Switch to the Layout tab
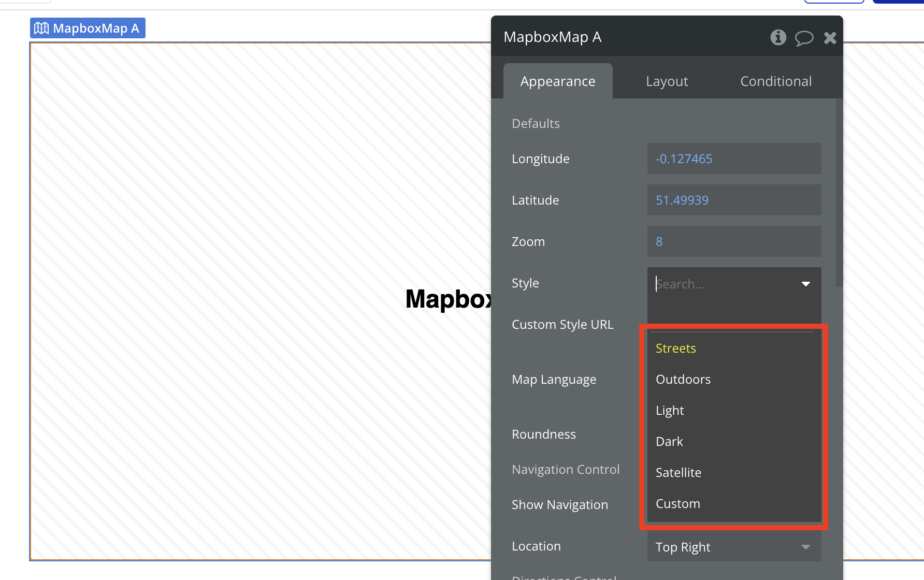Image resolution: width=924 pixels, height=580 pixels. (667, 81)
